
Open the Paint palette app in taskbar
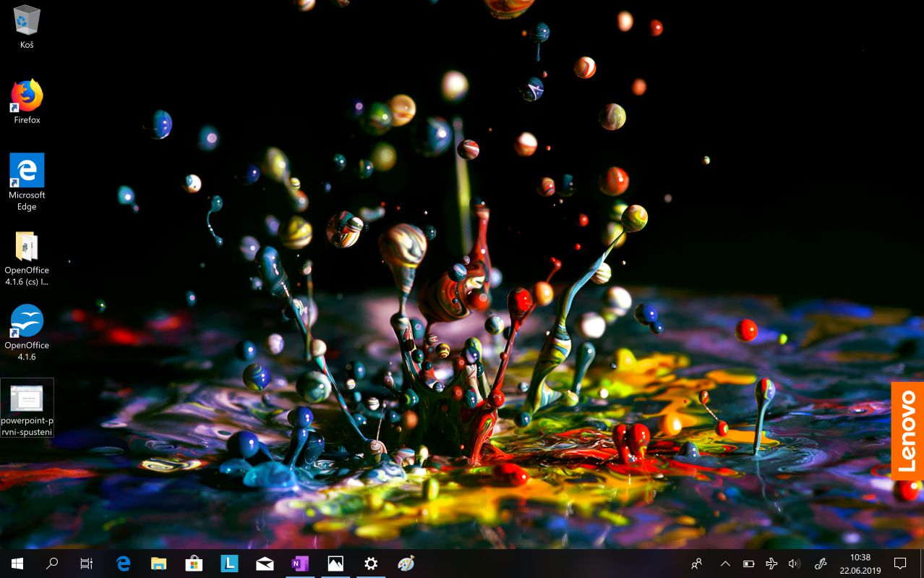tap(406, 564)
